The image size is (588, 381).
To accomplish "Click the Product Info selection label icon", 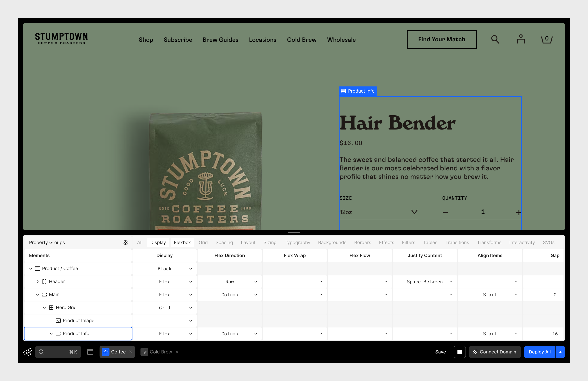I will pos(343,91).
